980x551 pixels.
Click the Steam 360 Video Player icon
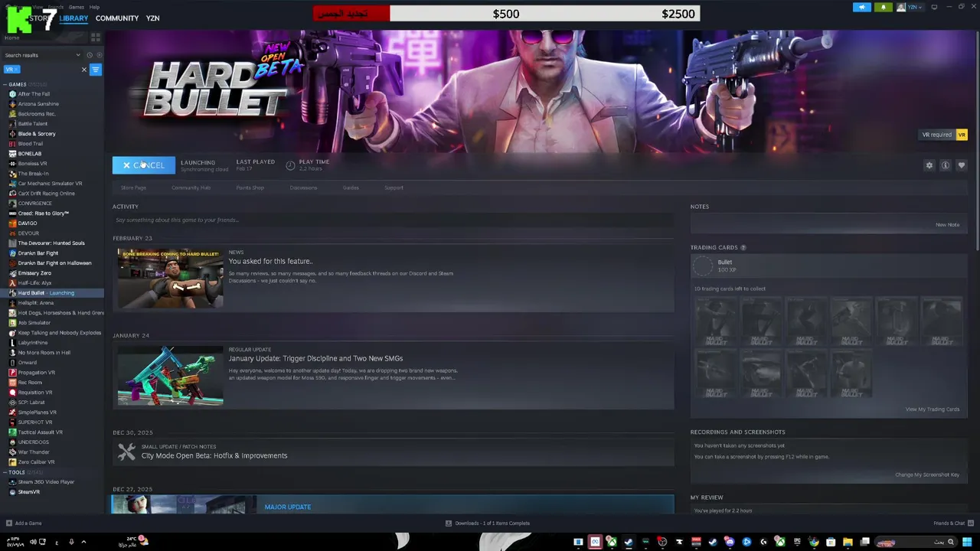[x=12, y=482]
